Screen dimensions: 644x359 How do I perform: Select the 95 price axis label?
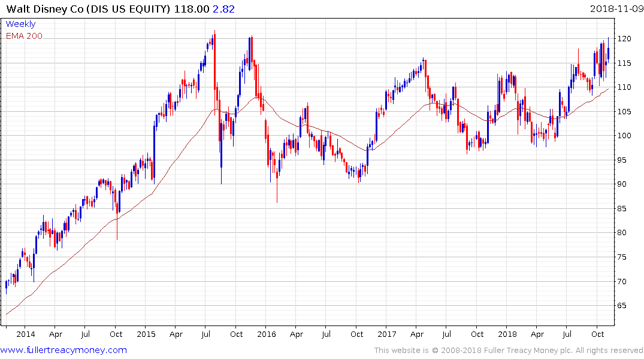click(622, 160)
